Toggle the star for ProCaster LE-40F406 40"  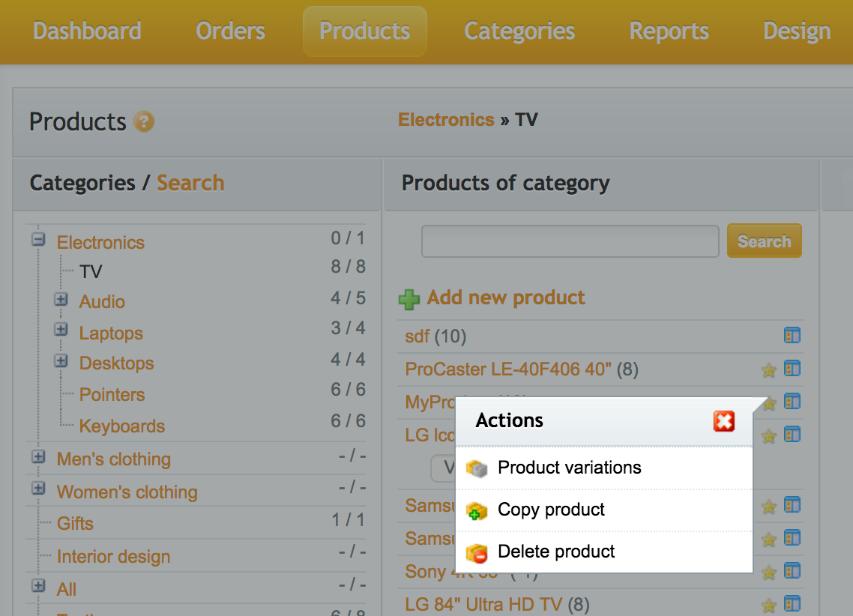pos(768,369)
